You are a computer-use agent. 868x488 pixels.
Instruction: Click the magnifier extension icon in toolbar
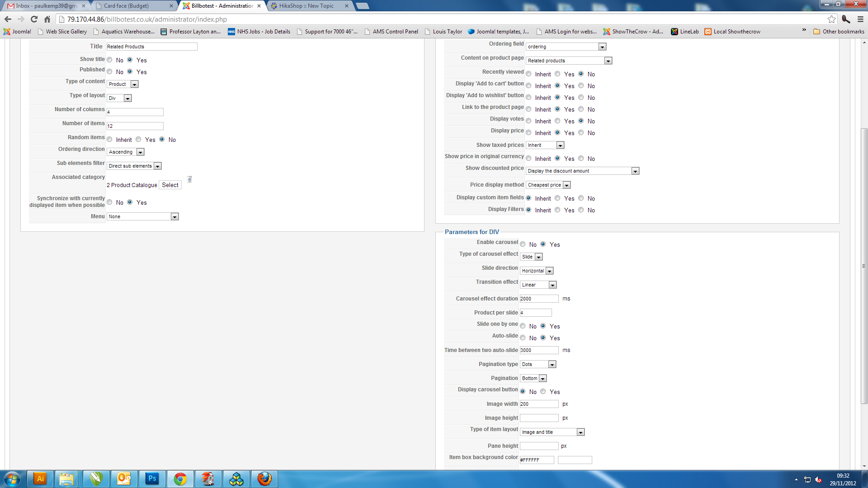[x=846, y=19]
